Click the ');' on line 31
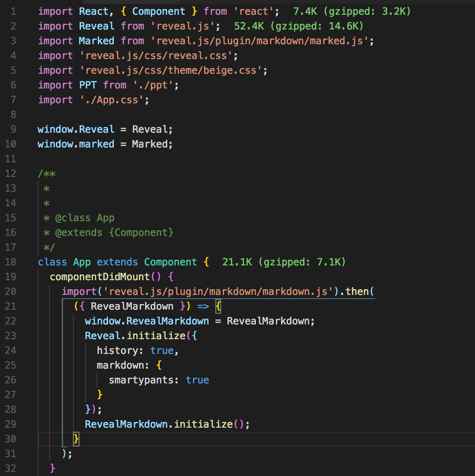 67,453
